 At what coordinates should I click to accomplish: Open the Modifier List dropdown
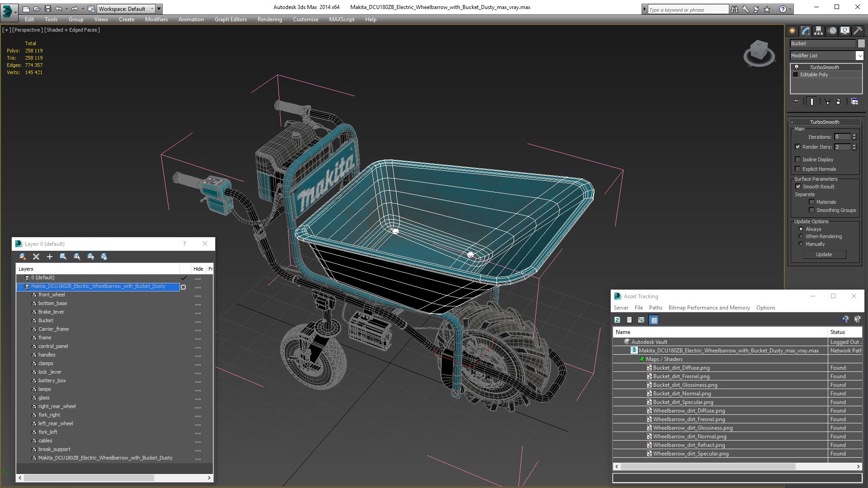859,56
